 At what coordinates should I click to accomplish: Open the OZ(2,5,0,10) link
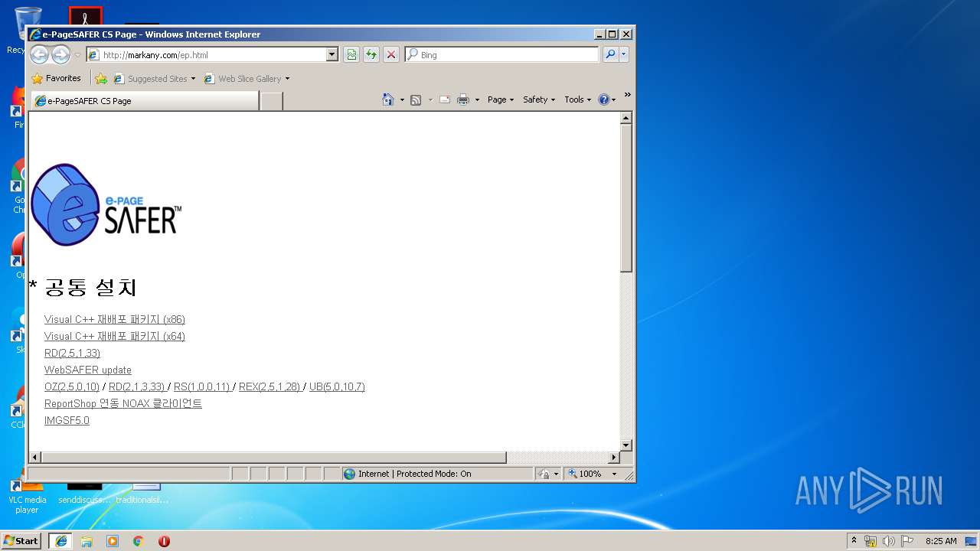coord(72,386)
